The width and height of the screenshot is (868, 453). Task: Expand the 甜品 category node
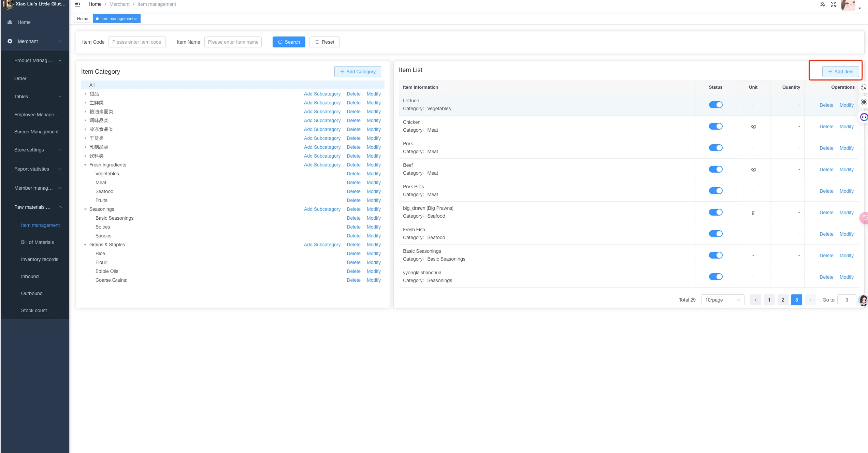(x=85, y=94)
